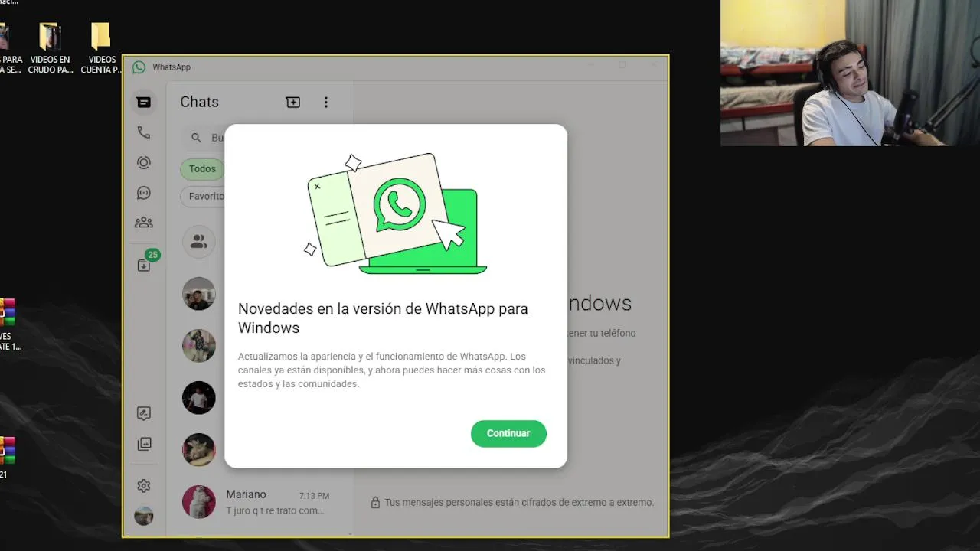Open the Calls phone icon
Image resolution: width=980 pixels, height=551 pixels.
(143, 132)
